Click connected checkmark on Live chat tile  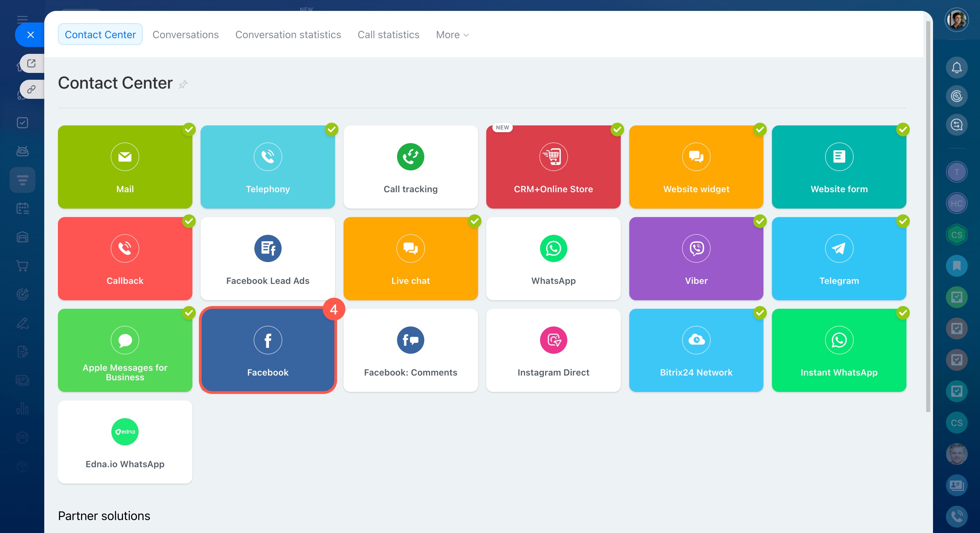point(474,221)
